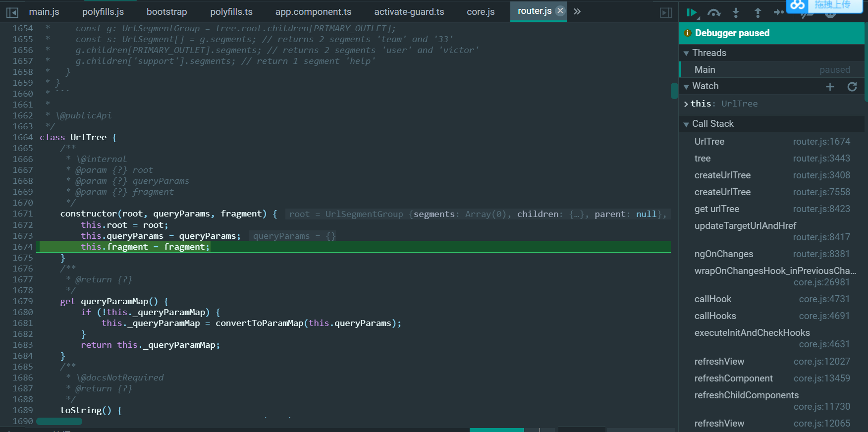Select UrlTree frame at router.js:1674
Image resolution: width=868 pixels, height=432 pixels.
click(771, 142)
